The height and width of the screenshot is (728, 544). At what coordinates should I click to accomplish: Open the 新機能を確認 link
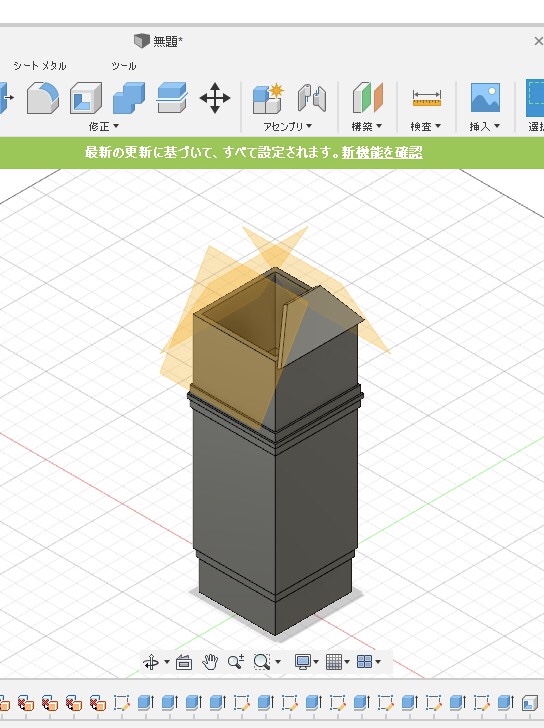click(382, 152)
